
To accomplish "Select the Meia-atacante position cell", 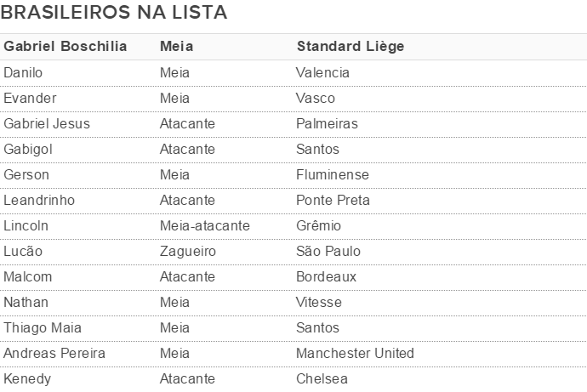I will (x=205, y=225).
